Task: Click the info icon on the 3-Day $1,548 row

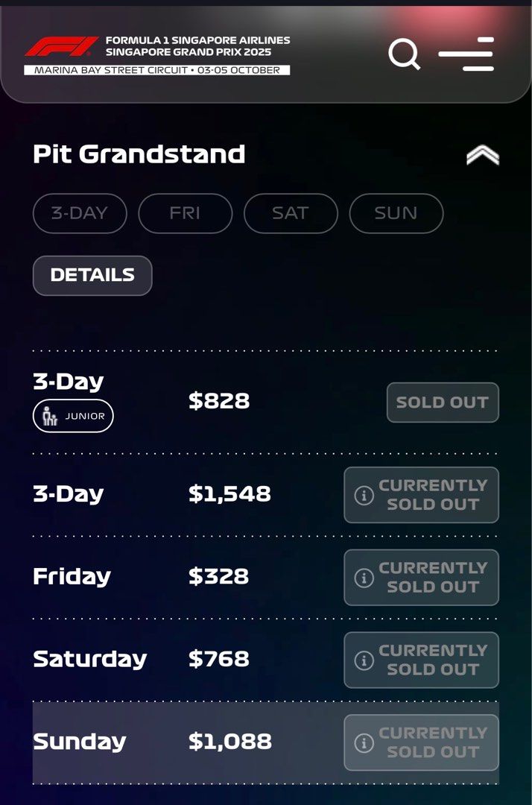Action: pyautogui.click(x=364, y=495)
